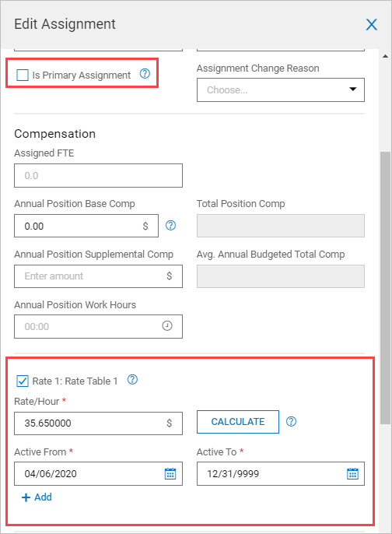Click help icon beside Annual Position Base Comp

click(170, 225)
